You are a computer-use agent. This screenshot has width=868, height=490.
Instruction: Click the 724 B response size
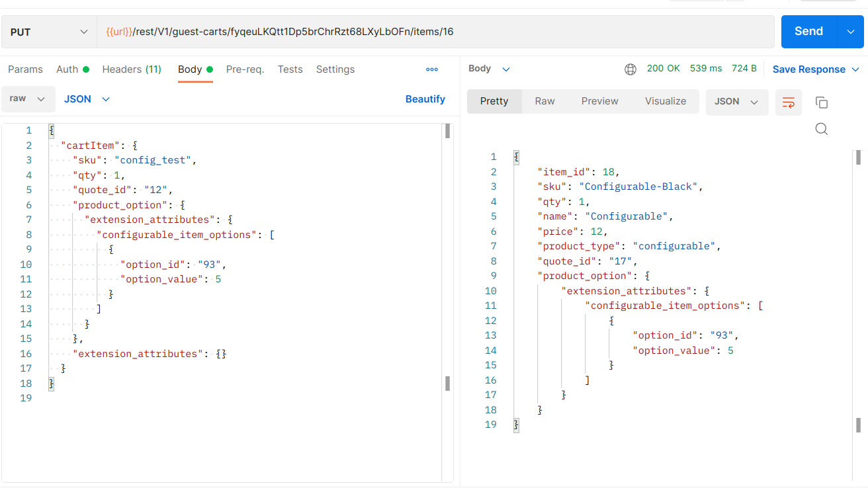pos(744,68)
